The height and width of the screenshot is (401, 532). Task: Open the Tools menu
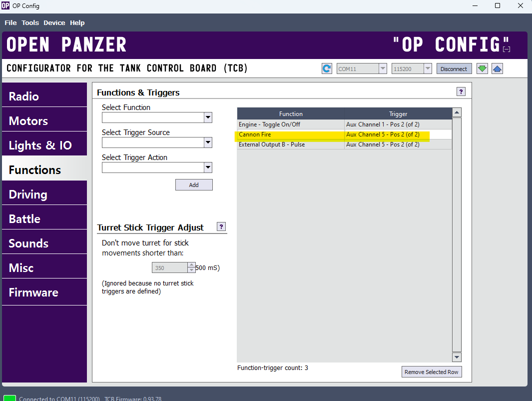30,22
